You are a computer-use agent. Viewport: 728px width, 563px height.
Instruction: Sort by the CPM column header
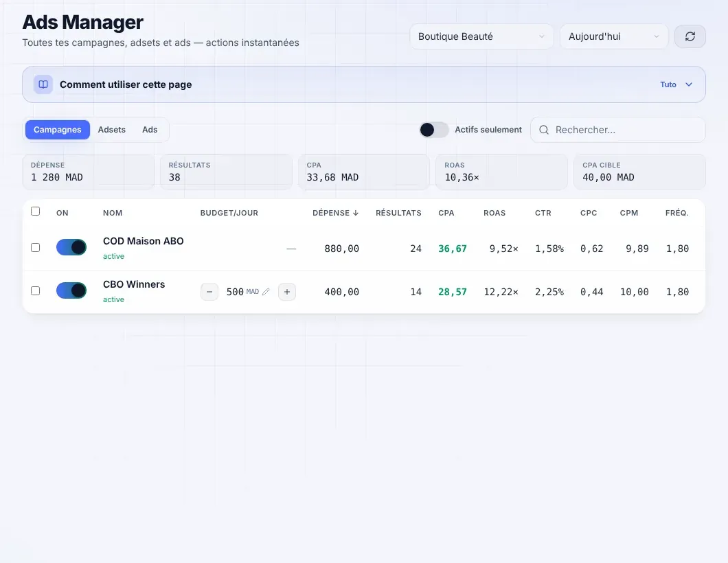coord(629,213)
